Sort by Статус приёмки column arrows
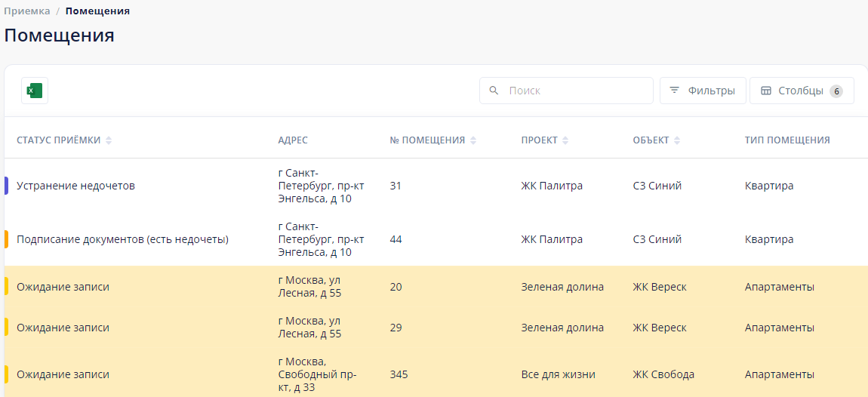The image size is (868, 397). [109, 140]
